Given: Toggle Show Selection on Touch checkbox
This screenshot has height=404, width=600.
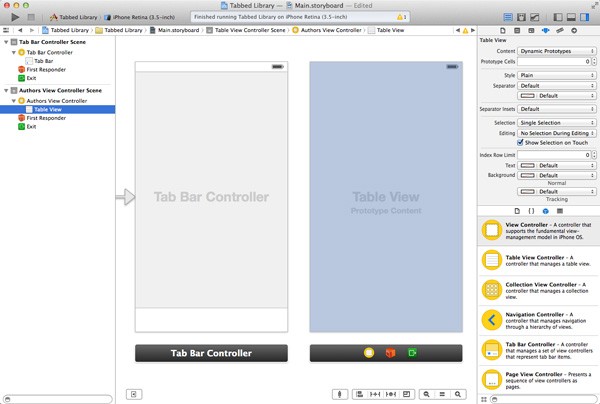Looking at the screenshot, I should coord(520,142).
